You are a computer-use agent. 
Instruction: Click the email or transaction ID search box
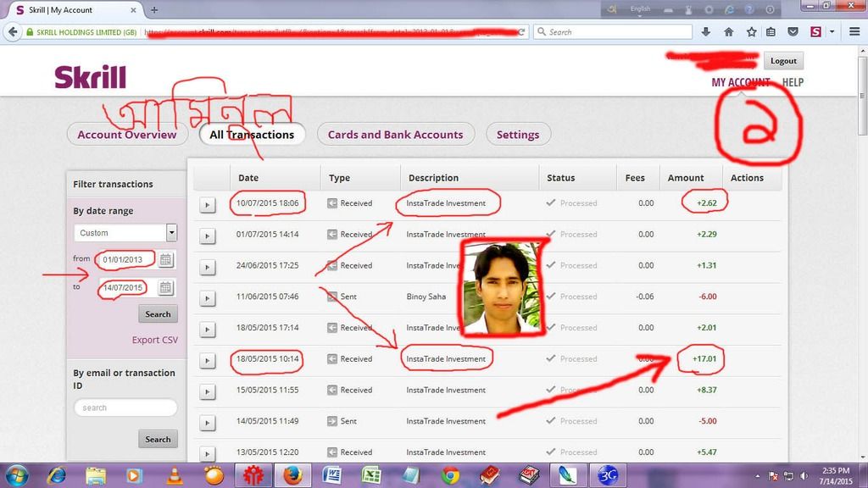[x=125, y=408]
